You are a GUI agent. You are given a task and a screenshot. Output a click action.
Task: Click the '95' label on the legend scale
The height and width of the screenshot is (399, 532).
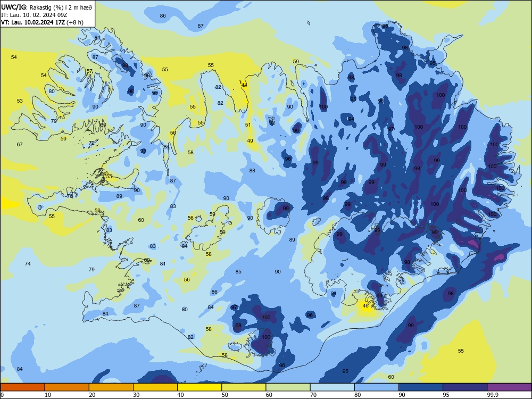446,395
